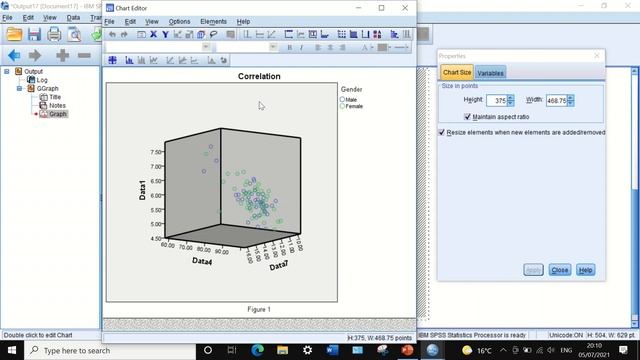Open Print Preview in Output Viewer

point(74,34)
